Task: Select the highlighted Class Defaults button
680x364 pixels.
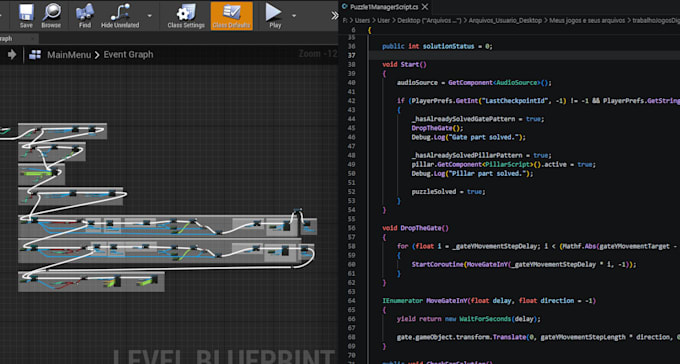Action: point(232,16)
